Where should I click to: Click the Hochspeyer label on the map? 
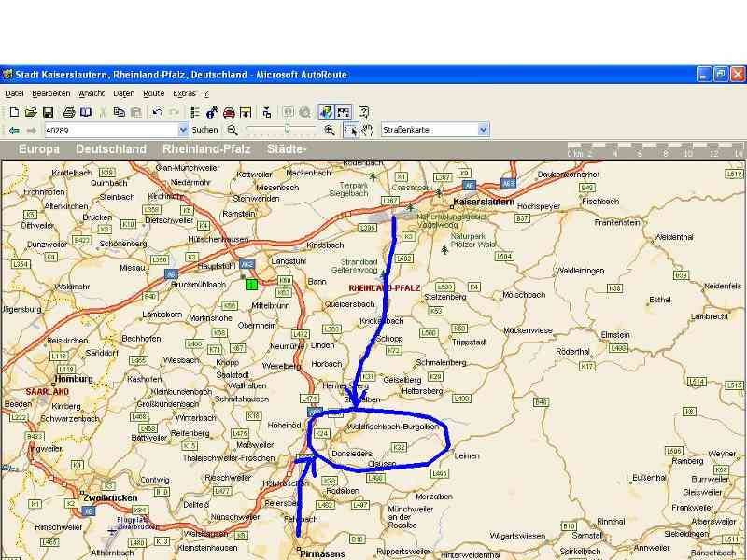click(539, 206)
